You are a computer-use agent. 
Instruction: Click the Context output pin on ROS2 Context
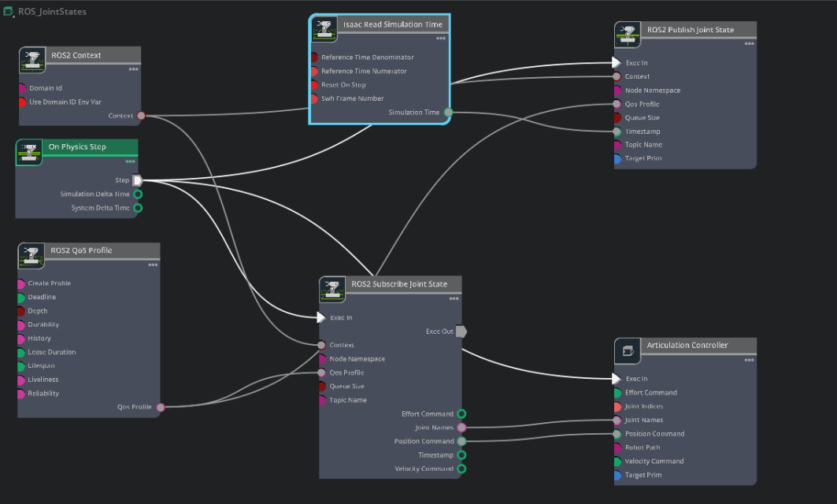pyautogui.click(x=141, y=115)
